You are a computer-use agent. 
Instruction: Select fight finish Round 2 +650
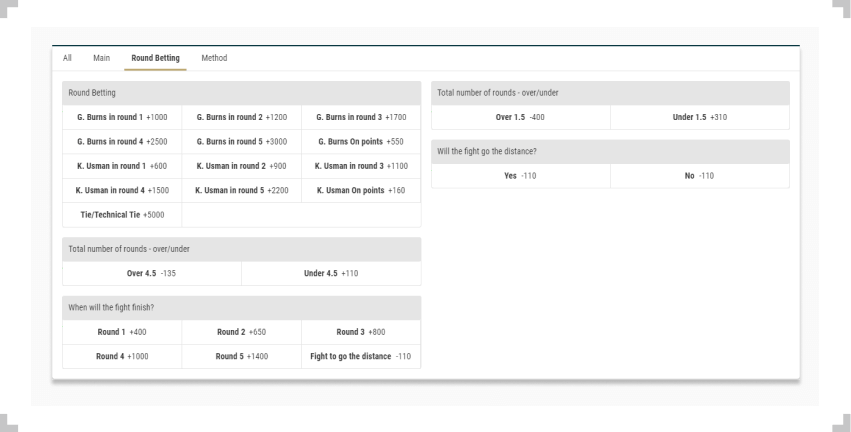point(242,332)
